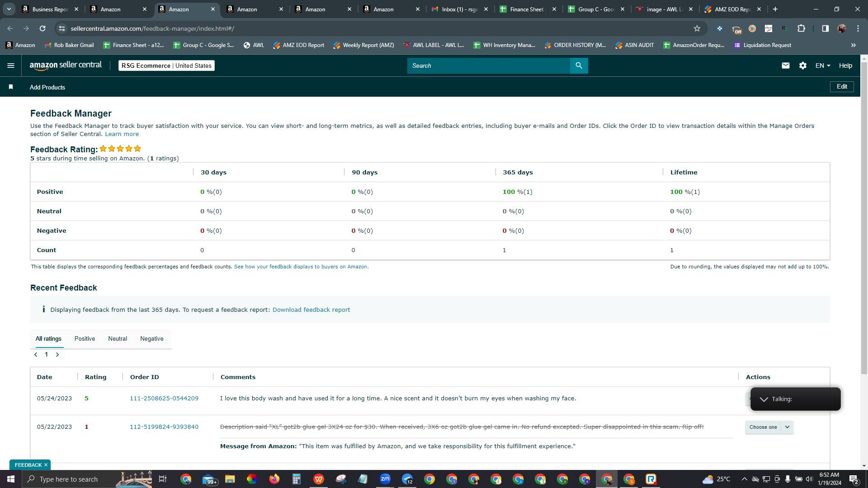The height and width of the screenshot is (488, 868).
Task: Open the Chrome extensions puzzle icon
Action: point(801,28)
